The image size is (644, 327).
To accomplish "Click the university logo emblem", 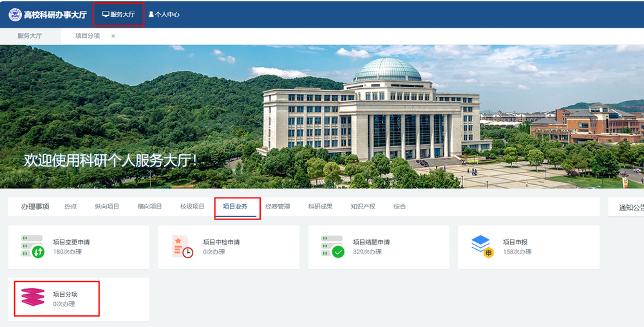I will tap(15, 14).
